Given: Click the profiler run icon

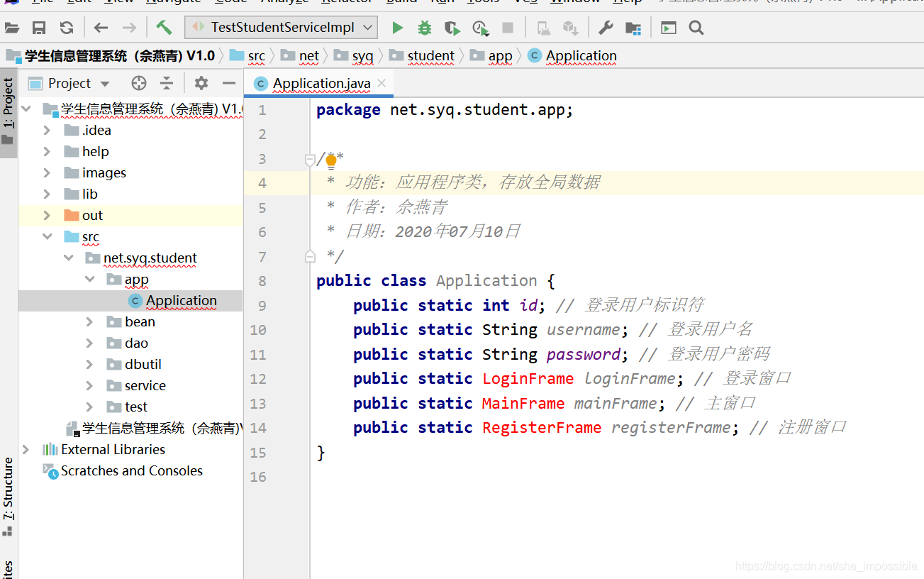Looking at the screenshot, I should pyautogui.click(x=480, y=28).
